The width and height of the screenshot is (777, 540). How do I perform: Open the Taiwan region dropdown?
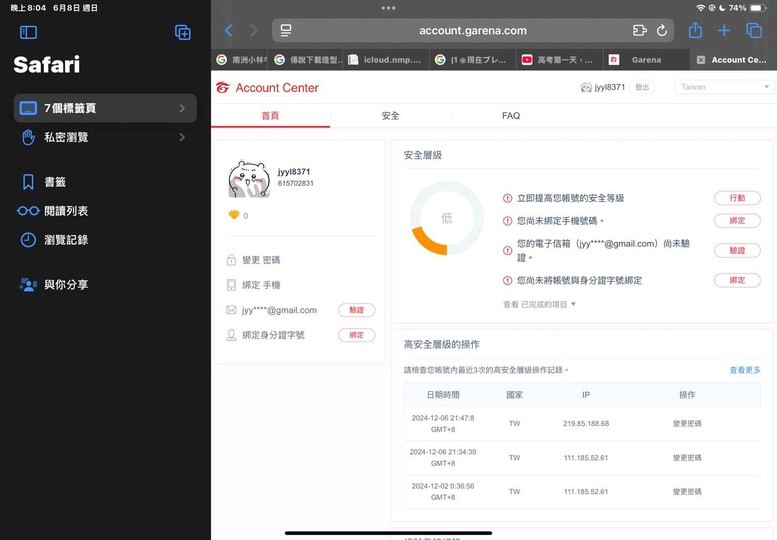(x=724, y=87)
